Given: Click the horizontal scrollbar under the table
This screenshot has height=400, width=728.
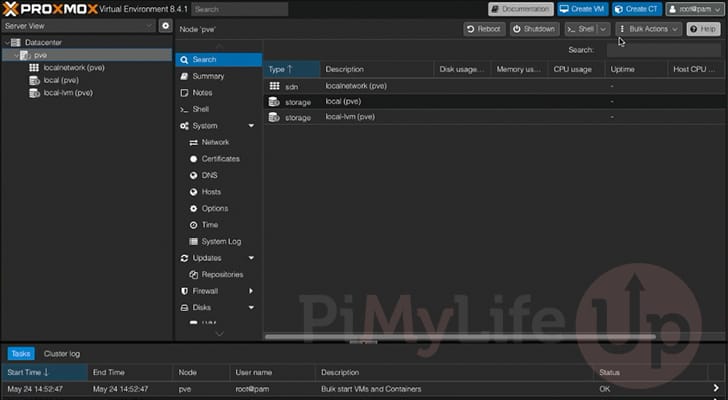Looking at the screenshot, I should 460,336.
